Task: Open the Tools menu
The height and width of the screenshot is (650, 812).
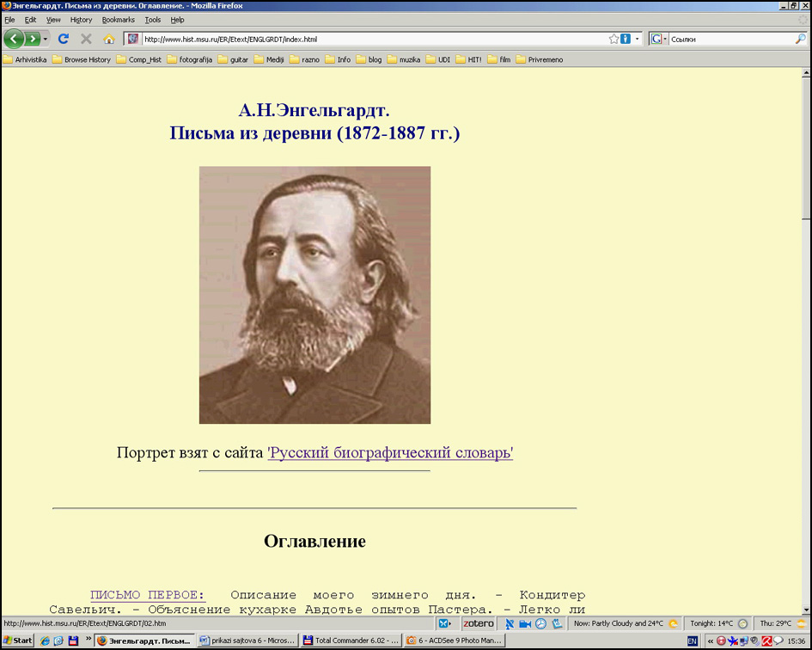Action: point(152,20)
